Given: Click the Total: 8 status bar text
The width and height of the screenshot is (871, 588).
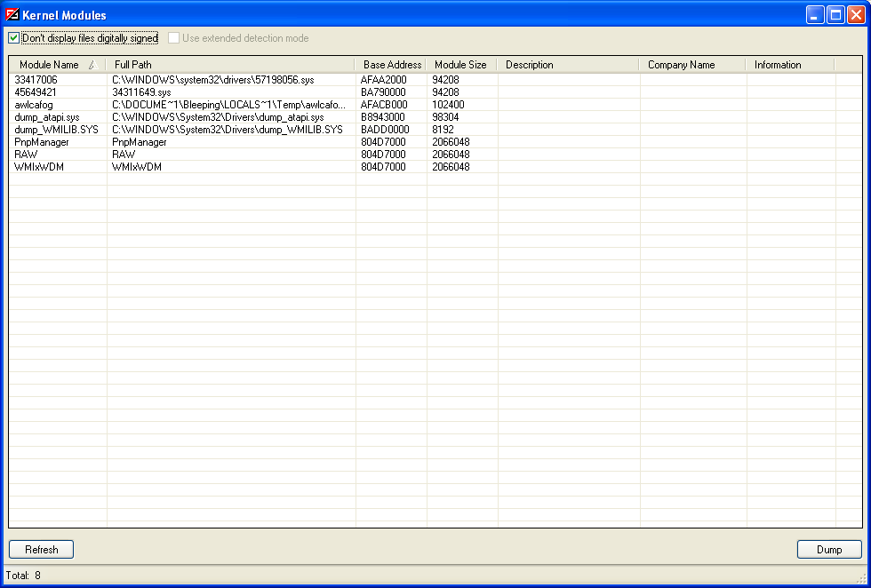Looking at the screenshot, I should pos(23,576).
